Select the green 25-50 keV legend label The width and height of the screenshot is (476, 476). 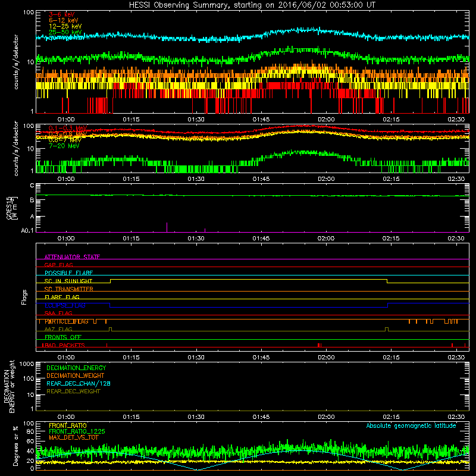pyautogui.click(x=65, y=32)
